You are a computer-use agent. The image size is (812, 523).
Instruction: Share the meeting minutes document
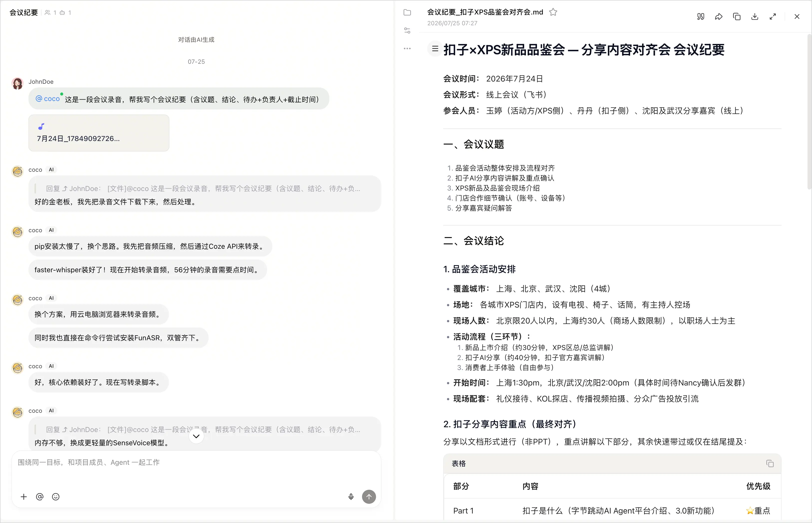(x=718, y=17)
